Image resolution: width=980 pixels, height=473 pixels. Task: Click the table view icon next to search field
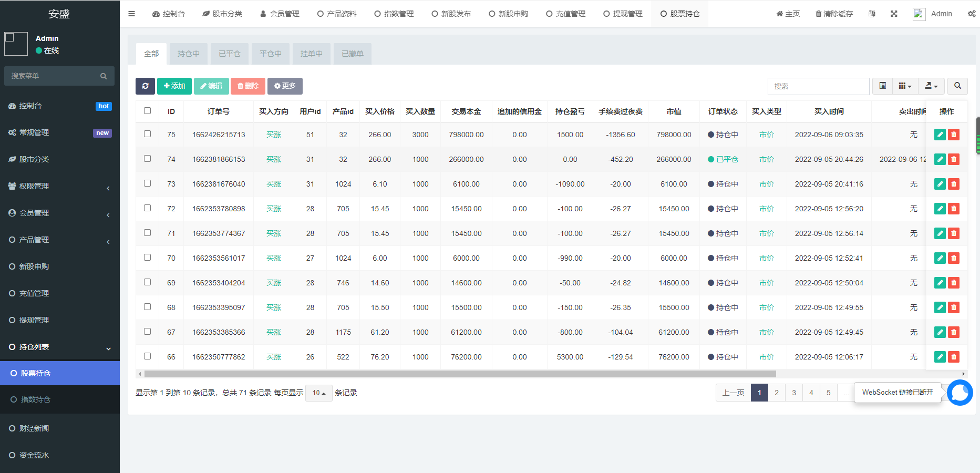882,86
